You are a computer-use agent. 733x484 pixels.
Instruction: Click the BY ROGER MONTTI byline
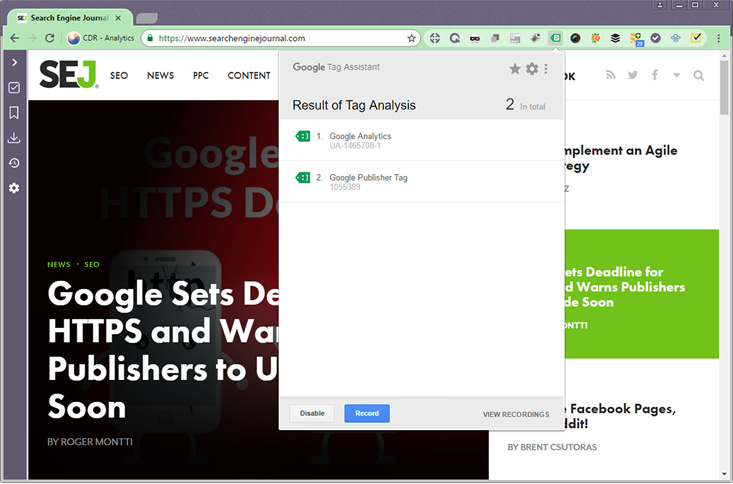point(90,441)
